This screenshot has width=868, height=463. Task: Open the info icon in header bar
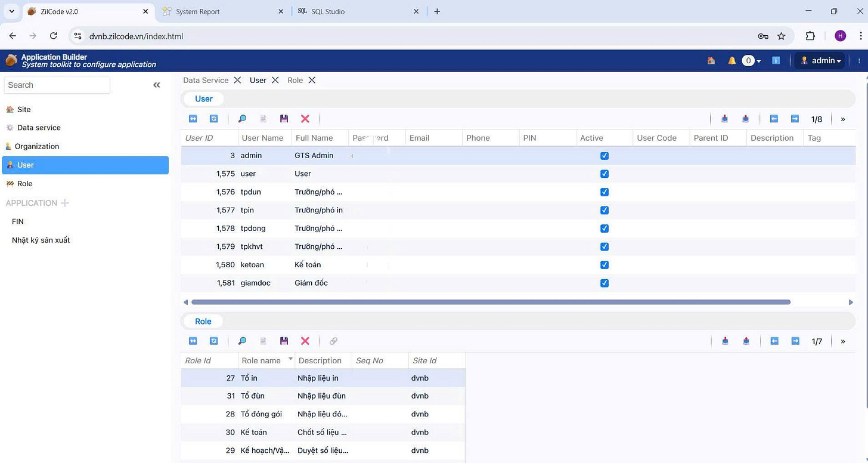coord(776,60)
